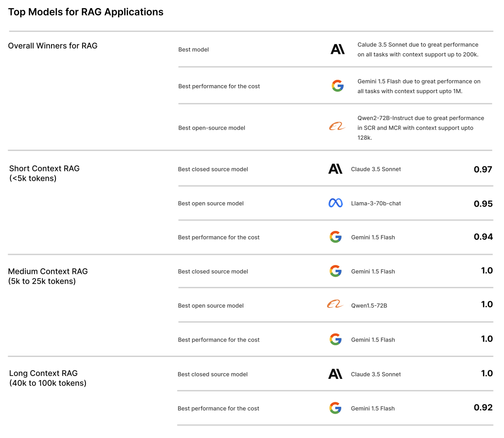Screen dimensions: 504x438
Task: Click 'Gemini 1.5 Flash' in Short Context section
Action: [373, 237]
